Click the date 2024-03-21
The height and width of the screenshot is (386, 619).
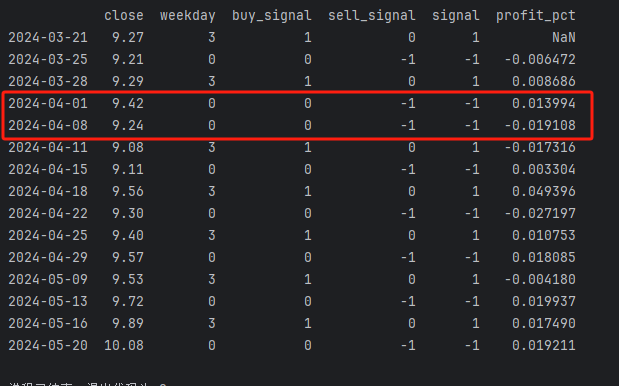[48, 37]
